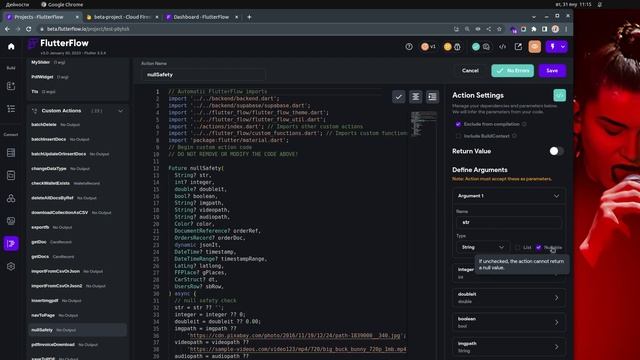Toggle Exclude from compilation checkbox
Viewport: 640px width, 360px height.
pos(458,124)
